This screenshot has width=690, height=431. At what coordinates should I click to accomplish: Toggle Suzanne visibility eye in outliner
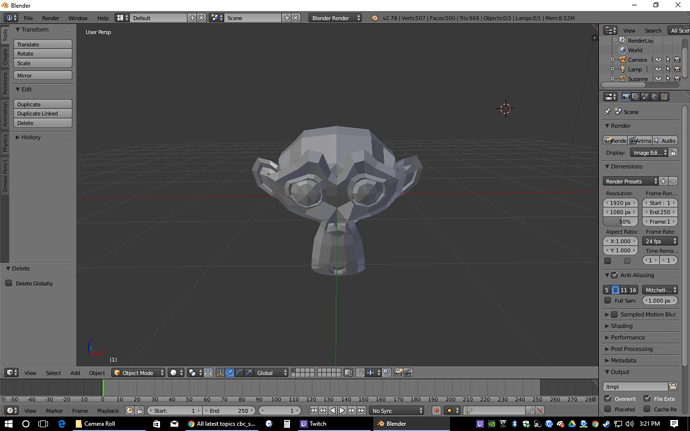point(658,78)
